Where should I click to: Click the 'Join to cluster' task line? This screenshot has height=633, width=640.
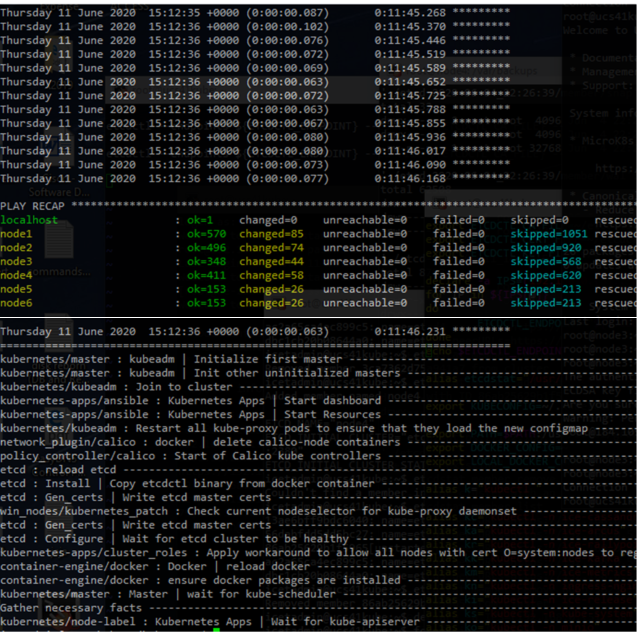tap(318, 387)
